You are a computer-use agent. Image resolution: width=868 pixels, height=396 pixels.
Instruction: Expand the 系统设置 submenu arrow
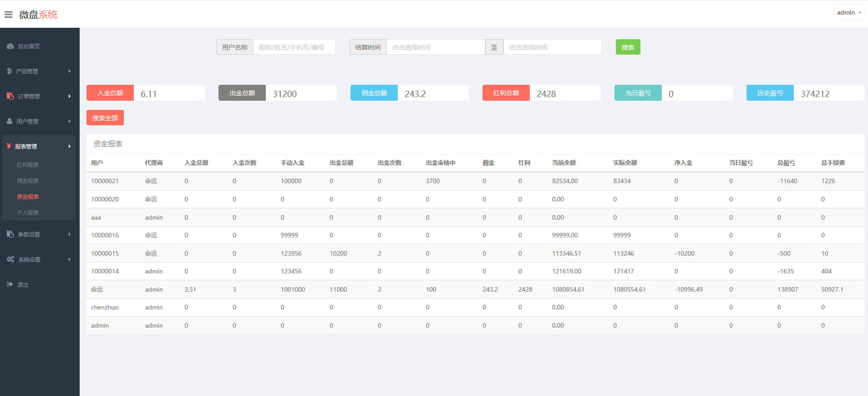(70, 259)
